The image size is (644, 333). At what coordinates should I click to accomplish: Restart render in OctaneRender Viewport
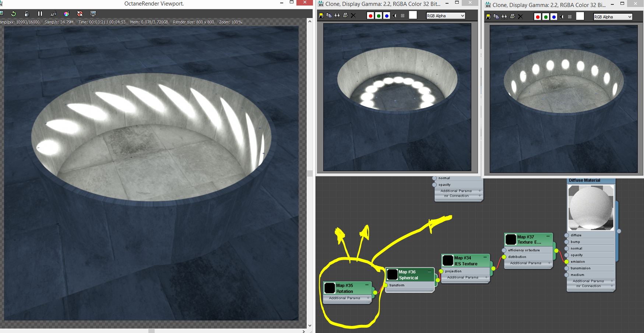(x=14, y=14)
